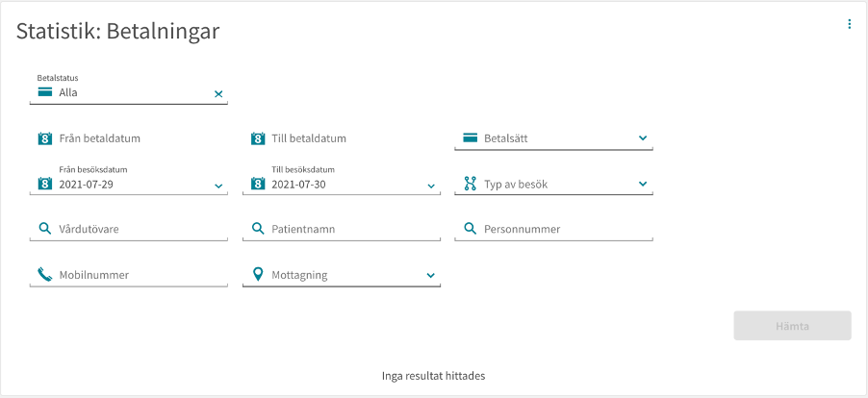Open calendar icon for Från betaldatum
The width and height of the screenshot is (868, 398).
coord(45,138)
